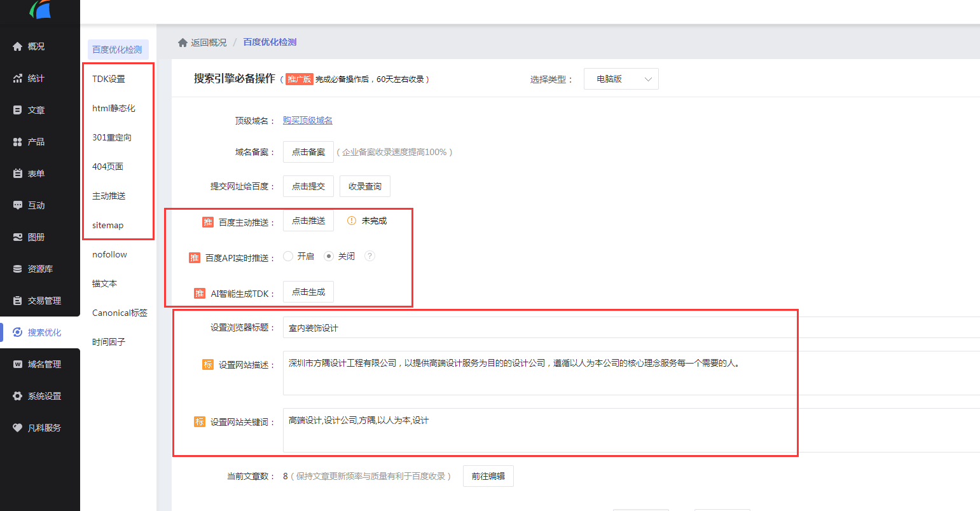Click 返回概况 breadcrumb link
This screenshot has width=980, height=511.
click(x=209, y=43)
